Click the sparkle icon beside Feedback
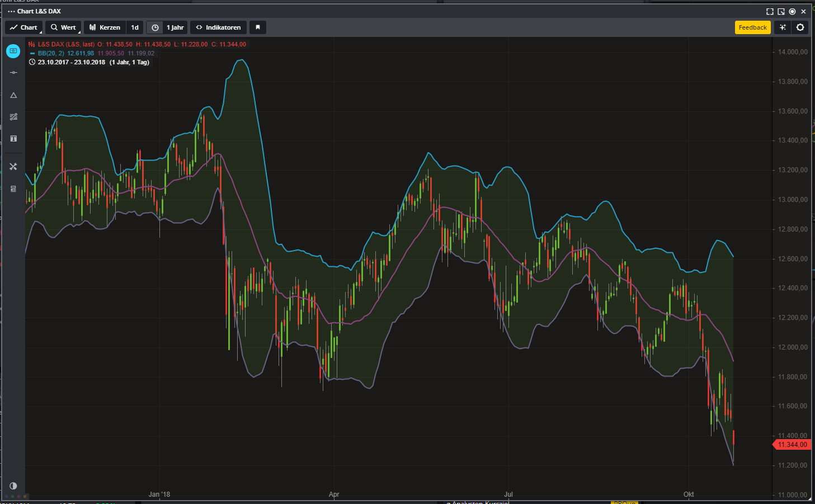The image size is (815, 504). 783,27
